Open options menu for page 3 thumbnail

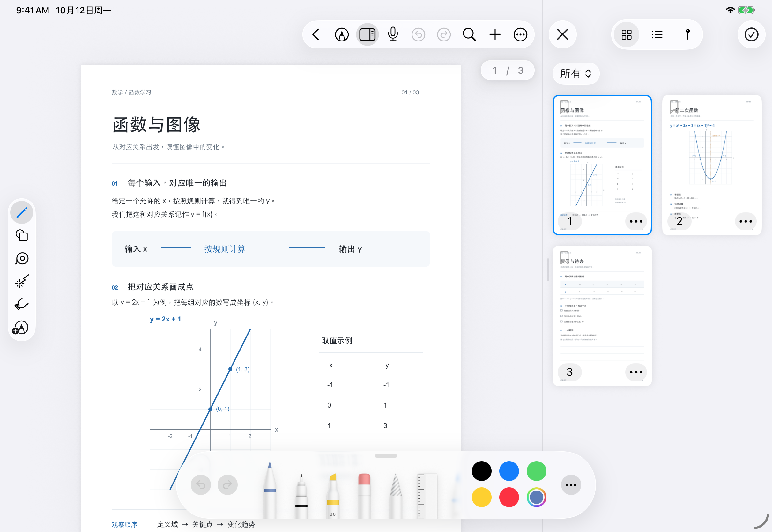point(636,372)
